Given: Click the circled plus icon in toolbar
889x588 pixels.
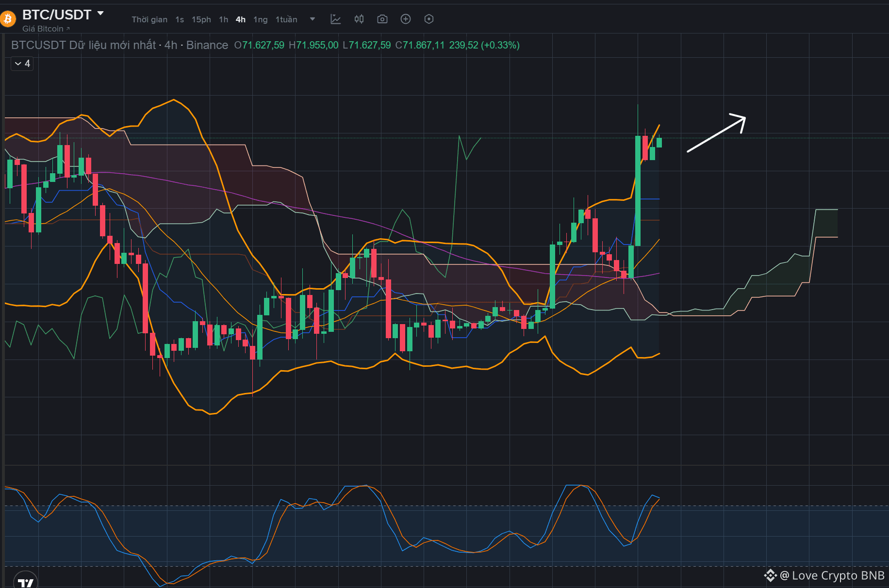Looking at the screenshot, I should tap(406, 19).
